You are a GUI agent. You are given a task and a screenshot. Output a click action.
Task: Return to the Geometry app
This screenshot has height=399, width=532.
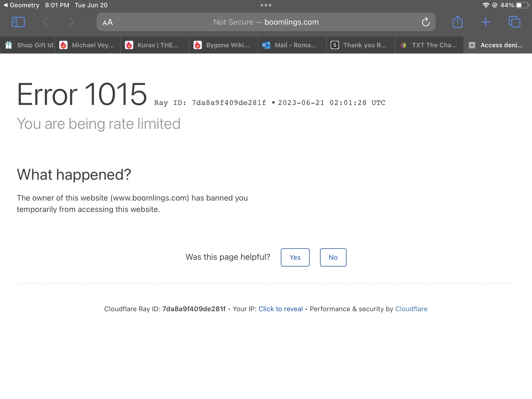point(21,5)
